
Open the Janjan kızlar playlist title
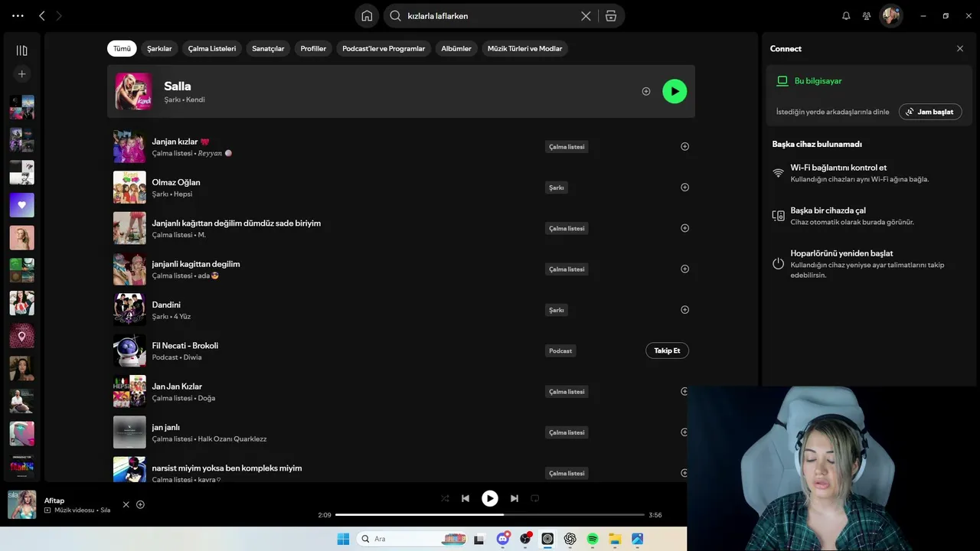click(x=181, y=142)
